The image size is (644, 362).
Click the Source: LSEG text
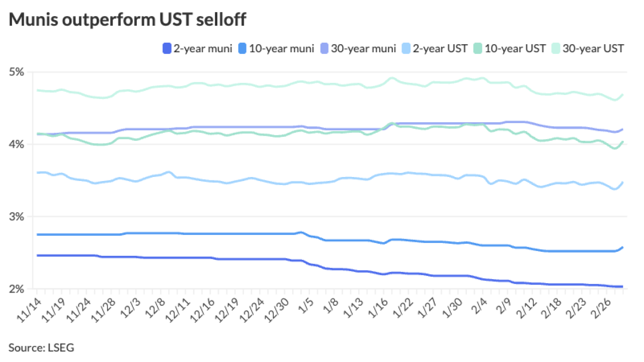[41, 347]
